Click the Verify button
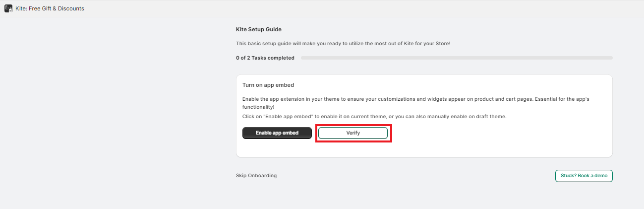The image size is (644, 209). pos(352,133)
